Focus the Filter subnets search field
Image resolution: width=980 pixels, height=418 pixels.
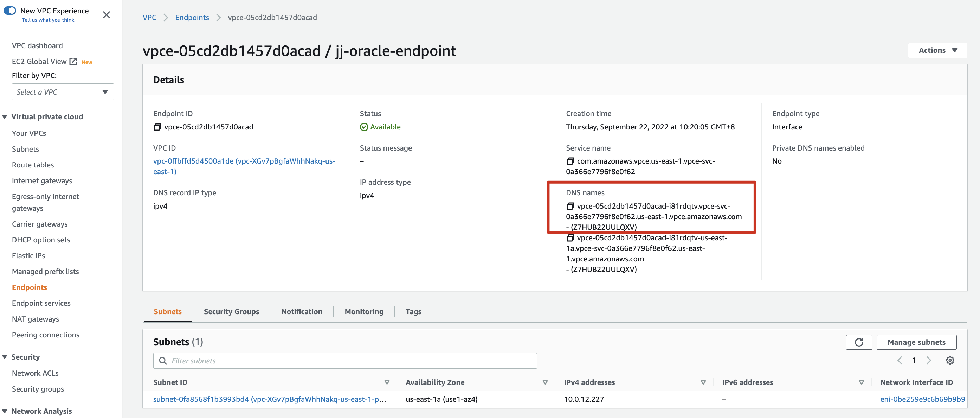[345, 361]
